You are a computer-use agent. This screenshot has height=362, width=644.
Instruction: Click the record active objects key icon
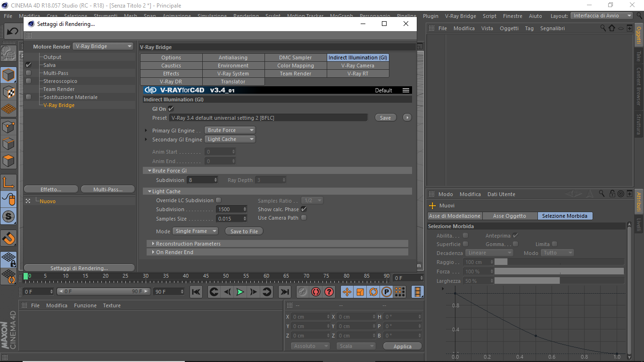coord(302,292)
